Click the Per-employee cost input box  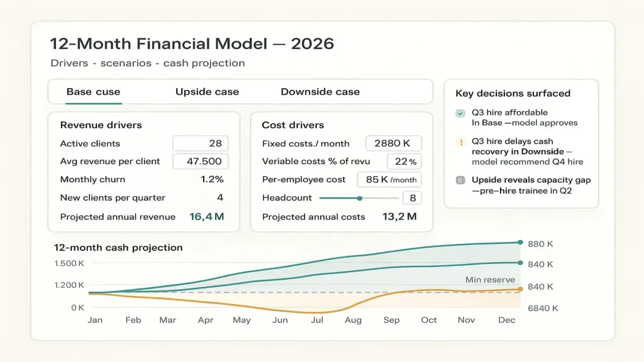(x=389, y=179)
